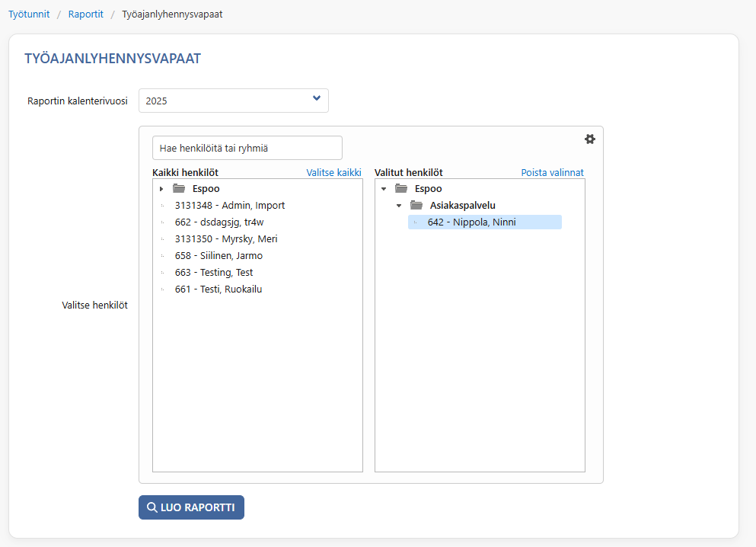Click the Espoo folder icon in Valitut henkilöt
The width and height of the screenshot is (756, 547).
click(x=401, y=188)
